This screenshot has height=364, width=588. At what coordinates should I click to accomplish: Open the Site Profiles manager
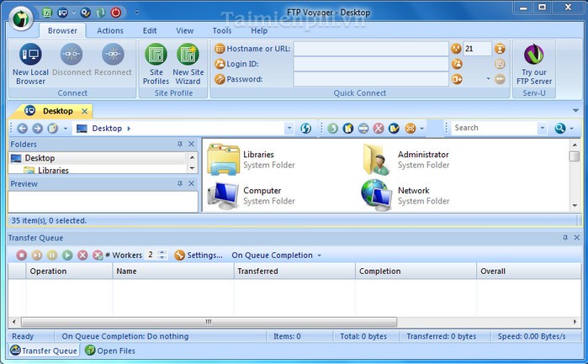tap(156, 63)
